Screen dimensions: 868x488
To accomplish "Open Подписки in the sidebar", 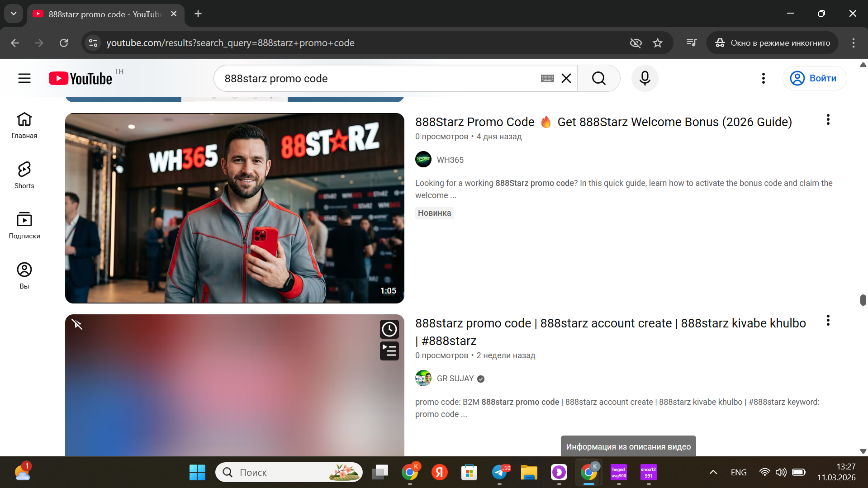I will (24, 226).
